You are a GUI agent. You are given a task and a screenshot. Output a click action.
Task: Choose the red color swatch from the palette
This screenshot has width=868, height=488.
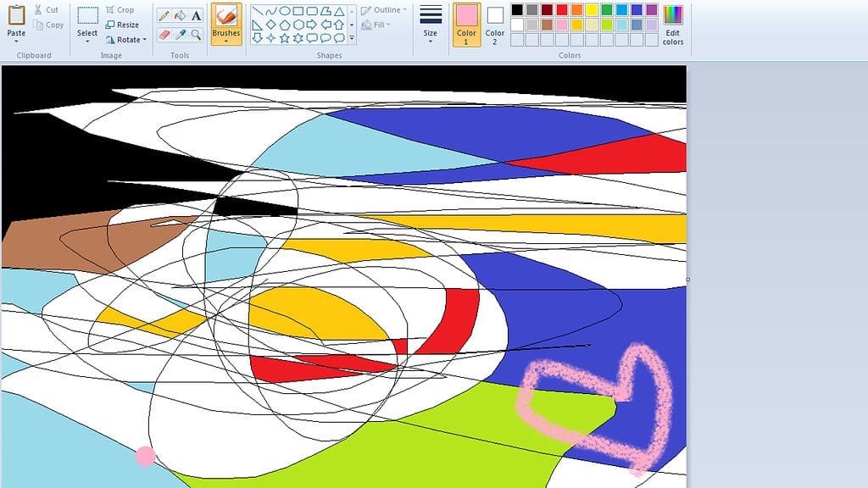(x=563, y=10)
